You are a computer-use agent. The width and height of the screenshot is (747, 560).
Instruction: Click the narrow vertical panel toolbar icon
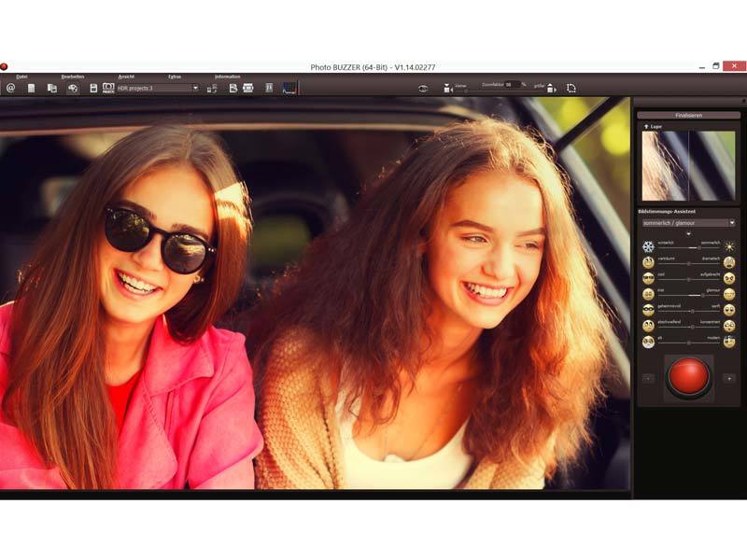269,88
